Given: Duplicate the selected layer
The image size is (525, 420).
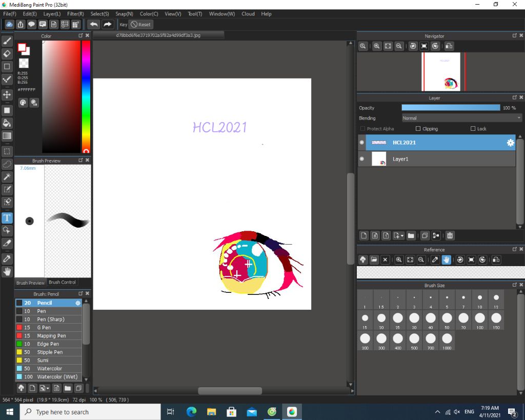Looking at the screenshot, I should 425,236.
